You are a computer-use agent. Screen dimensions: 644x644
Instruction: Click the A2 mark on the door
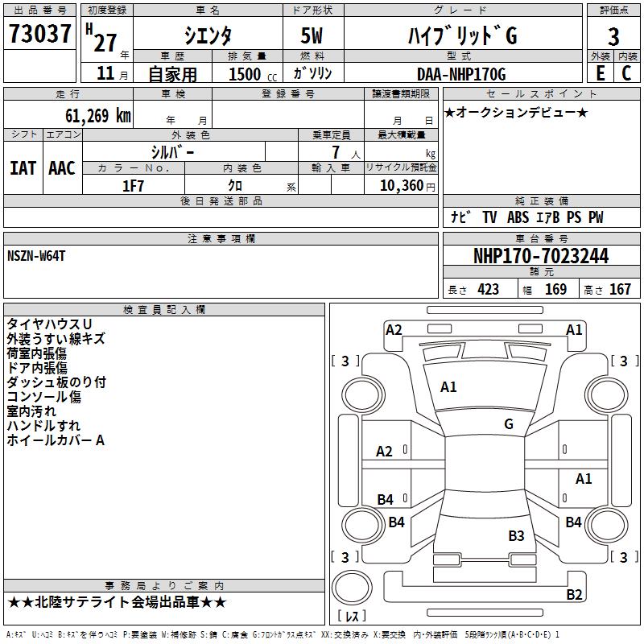point(384,452)
